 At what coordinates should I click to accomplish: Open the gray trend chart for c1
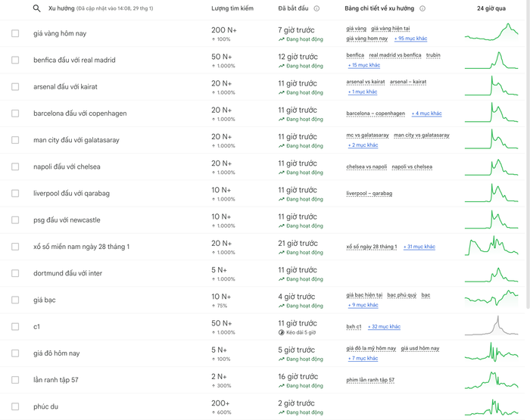(491, 326)
